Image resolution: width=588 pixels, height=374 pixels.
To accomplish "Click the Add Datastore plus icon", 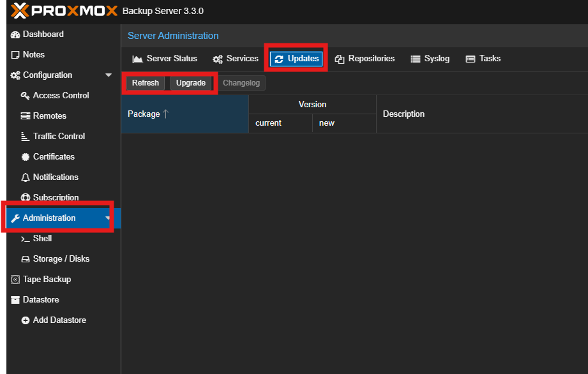I will tap(25, 320).
